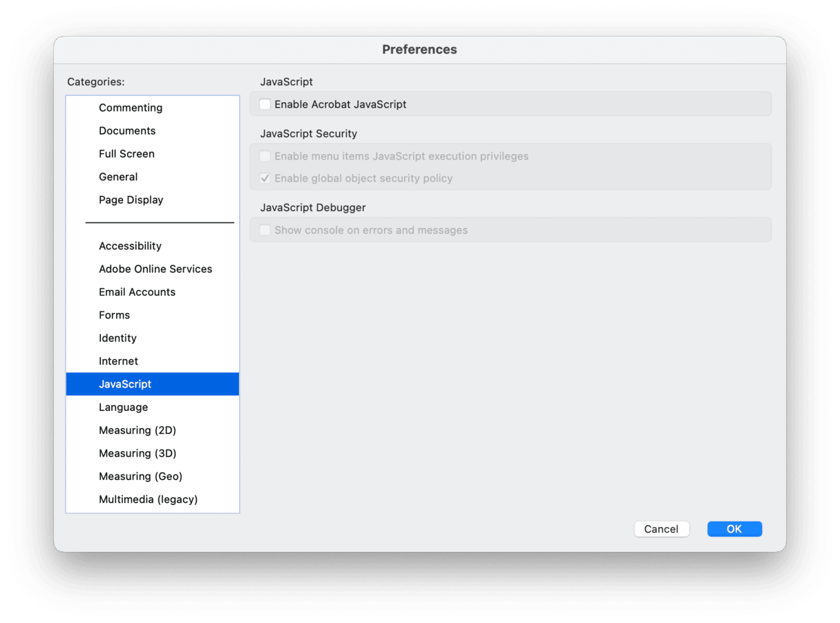Click the OK button
Image resolution: width=840 pixels, height=623 pixels.
click(x=734, y=529)
